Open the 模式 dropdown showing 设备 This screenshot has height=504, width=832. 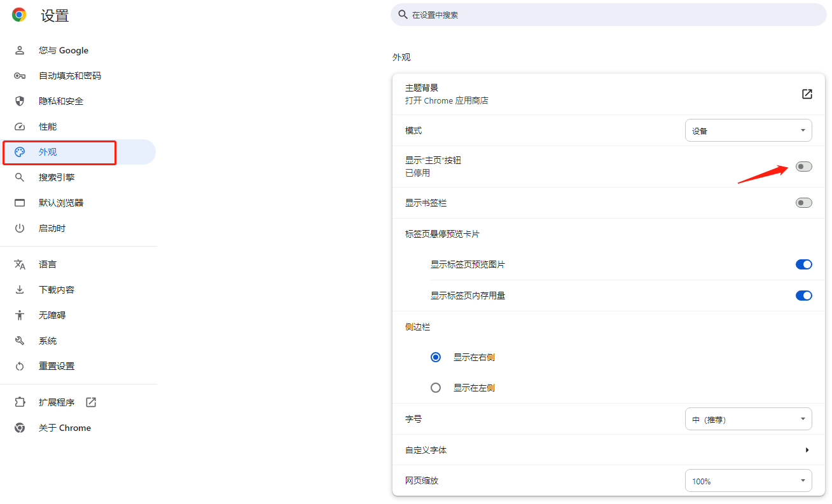[748, 130]
